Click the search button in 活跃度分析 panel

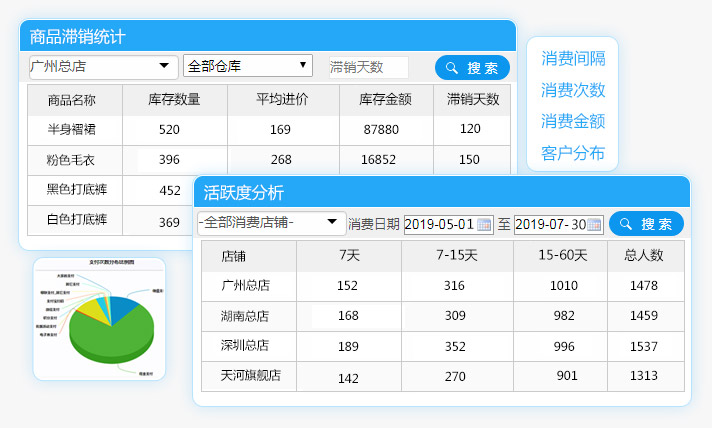tap(646, 224)
